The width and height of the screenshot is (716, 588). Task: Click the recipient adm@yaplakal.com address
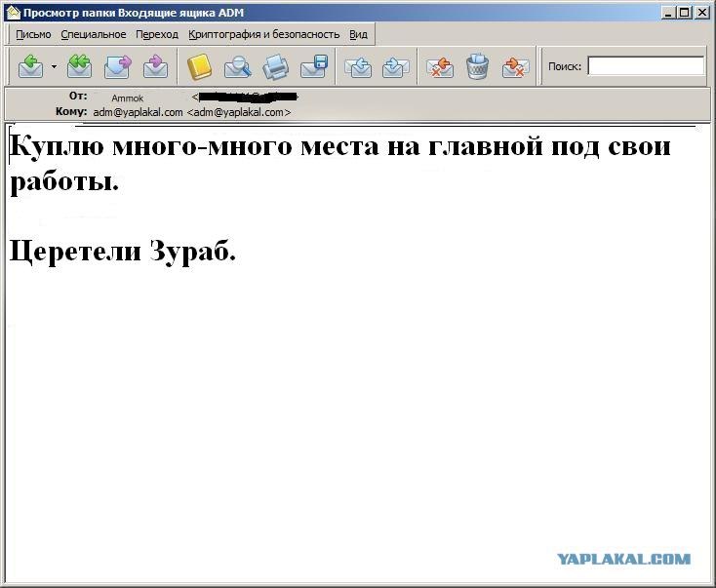[192, 112]
